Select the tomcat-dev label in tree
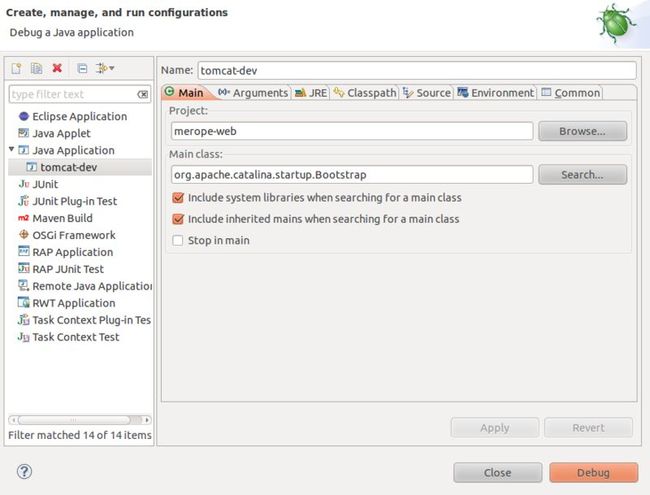Image resolution: width=650 pixels, height=495 pixels. click(x=69, y=167)
